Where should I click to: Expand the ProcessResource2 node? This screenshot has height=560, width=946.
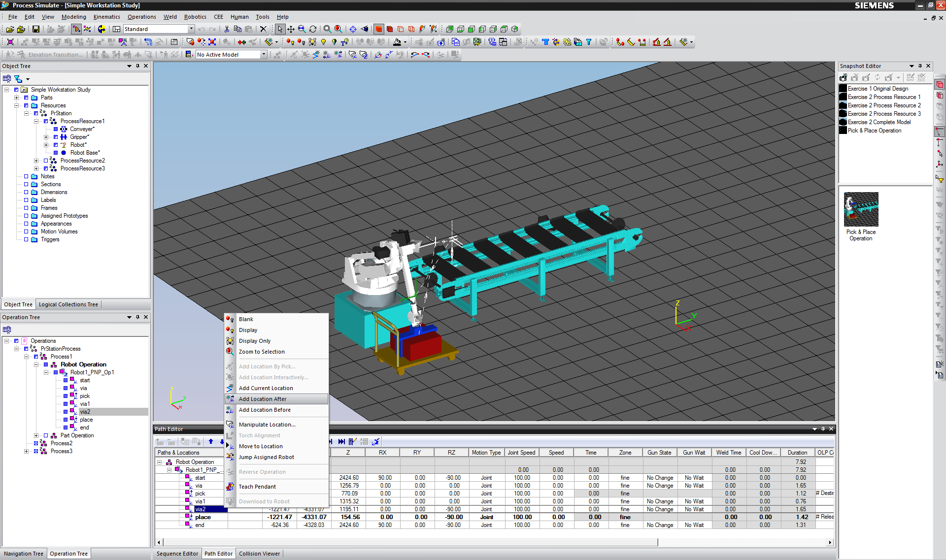pos(36,161)
